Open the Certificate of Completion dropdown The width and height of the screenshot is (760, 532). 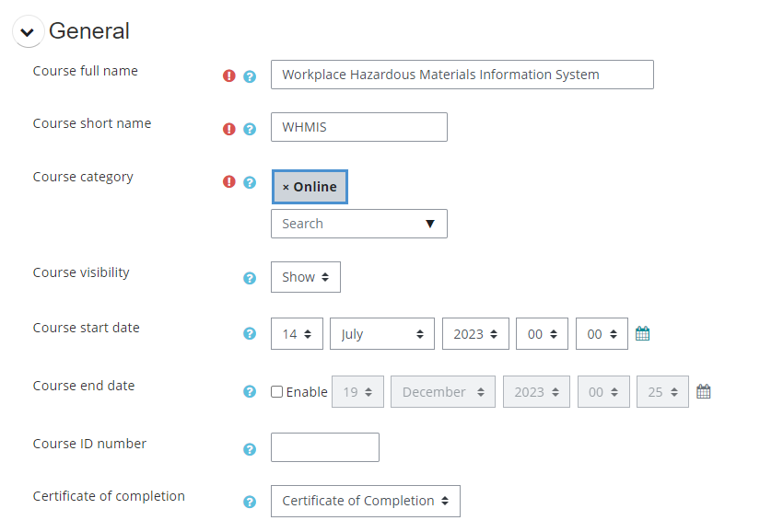[365, 501]
